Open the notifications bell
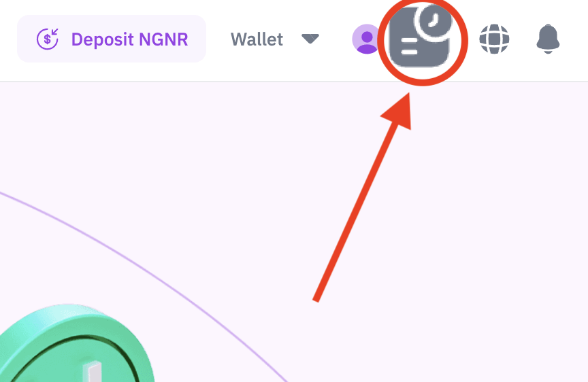The image size is (588, 382). [x=548, y=39]
